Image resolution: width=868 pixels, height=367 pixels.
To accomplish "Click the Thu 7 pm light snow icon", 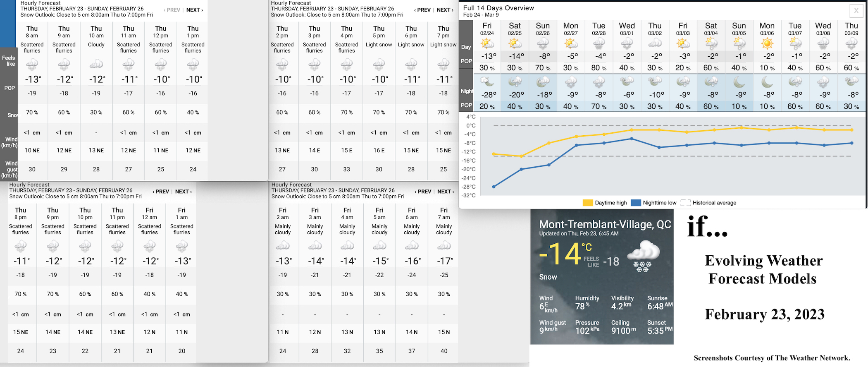I will pyautogui.click(x=444, y=64).
